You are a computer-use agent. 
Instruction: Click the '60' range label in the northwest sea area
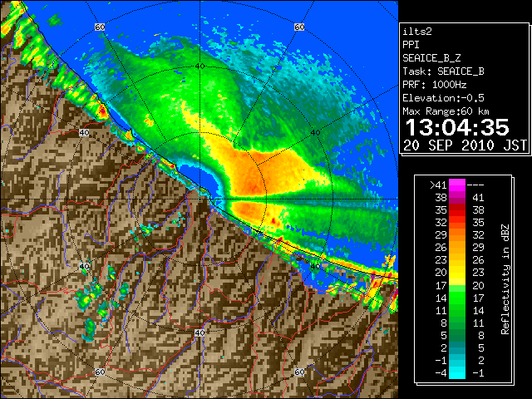tap(100, 27)
